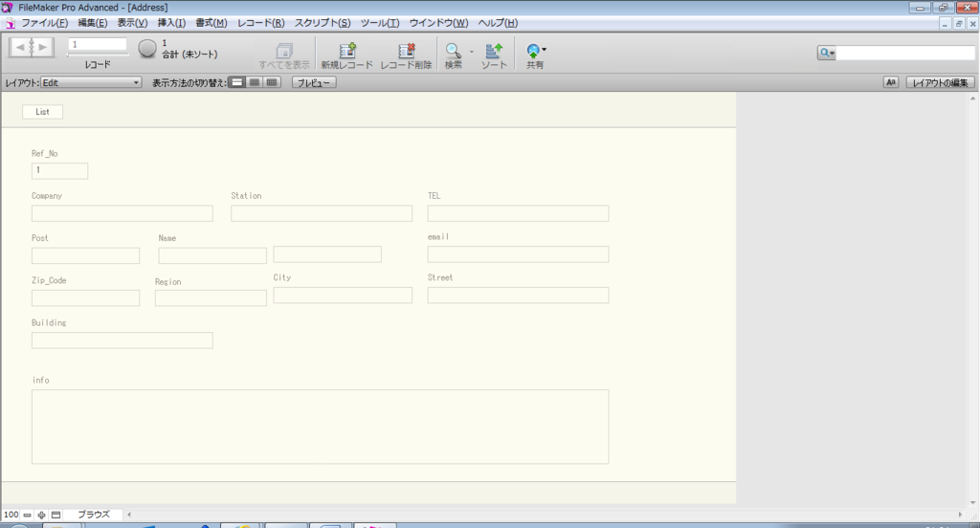Open the 表示(V) menu
Image resolution: width=980 pixels, height=528 pixels.
point(132,23)
